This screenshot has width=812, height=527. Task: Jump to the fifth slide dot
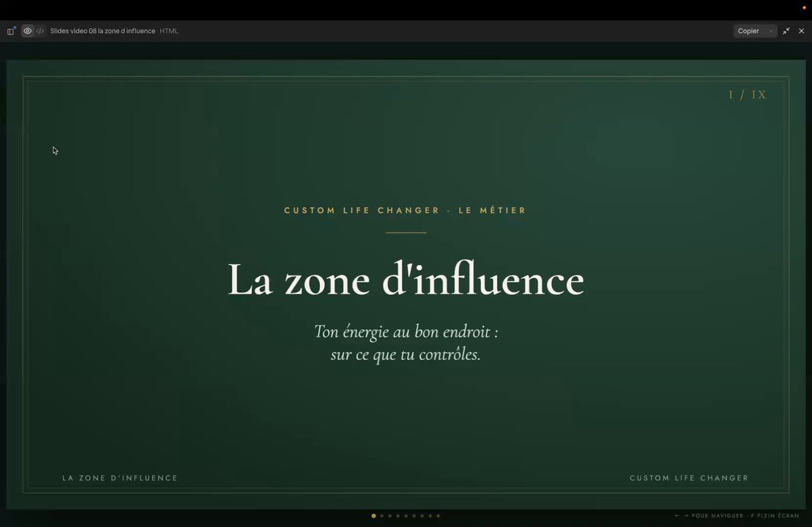pyautogui.click(x=406, y=515)
